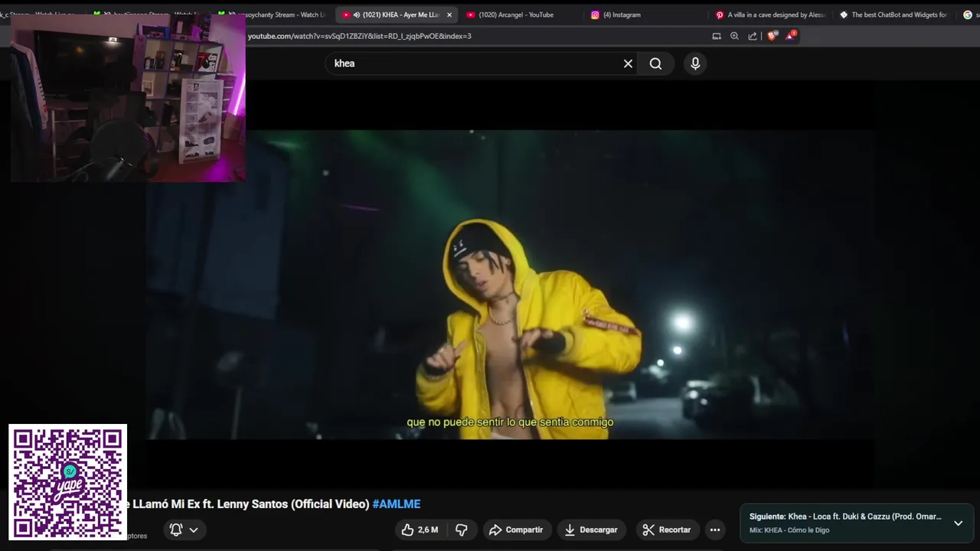Mute the audio-playing KHEA tab speaker icon
This screenshot has width=980, height=551.
click(357, 15)
